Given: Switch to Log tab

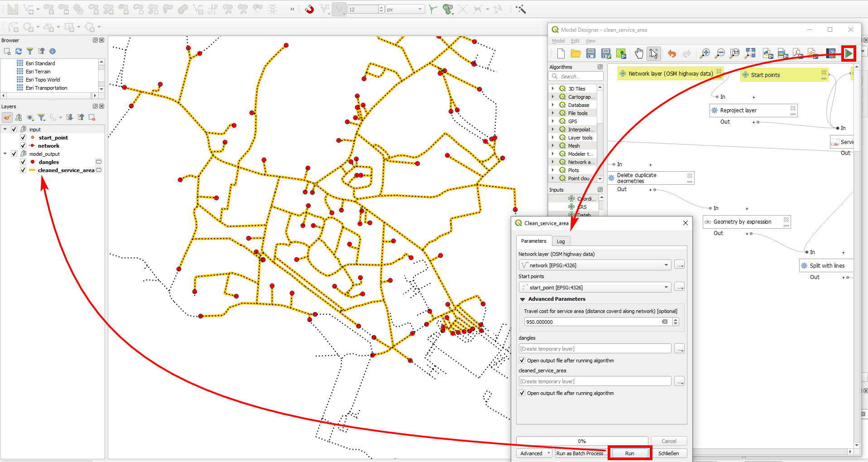Looking at the screenshot, I should point(561,241).
